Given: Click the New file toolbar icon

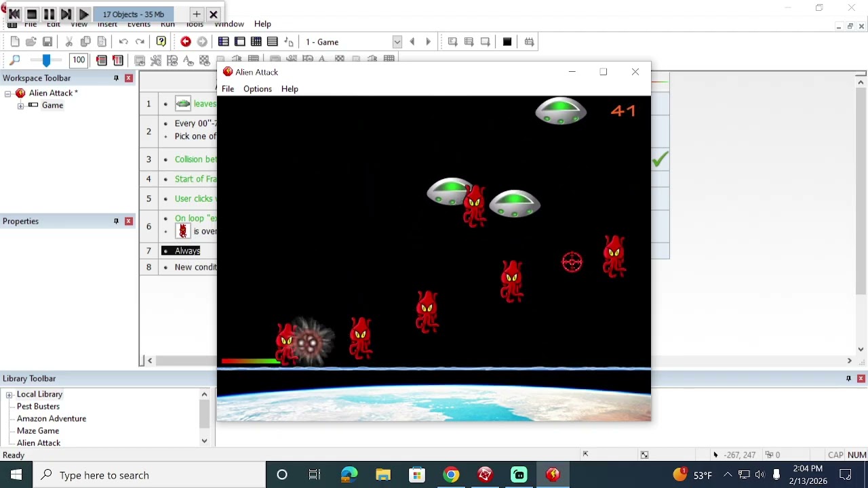Looking at the screenshot, I should 15,42.
